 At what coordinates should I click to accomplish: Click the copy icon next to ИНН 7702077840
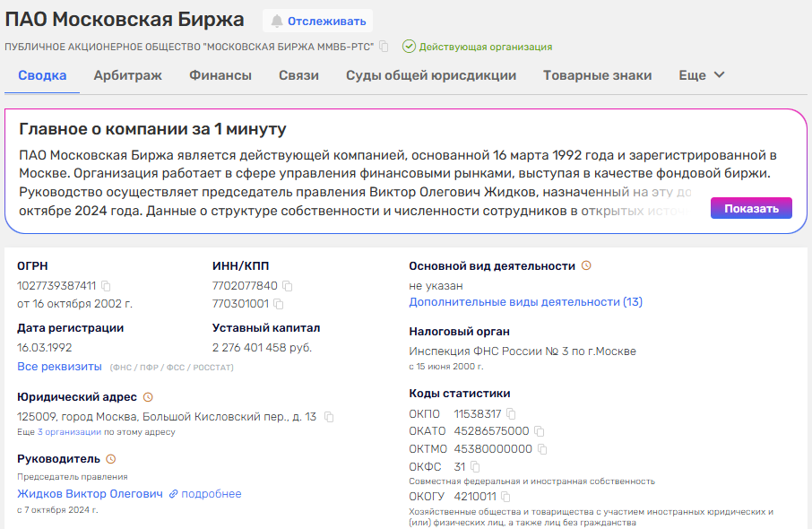click(x=288, y=285)
